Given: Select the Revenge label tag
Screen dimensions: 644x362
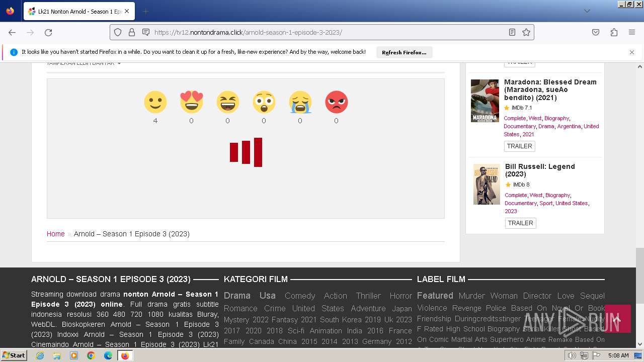Looking at the screenshot, I should (466, 308).
